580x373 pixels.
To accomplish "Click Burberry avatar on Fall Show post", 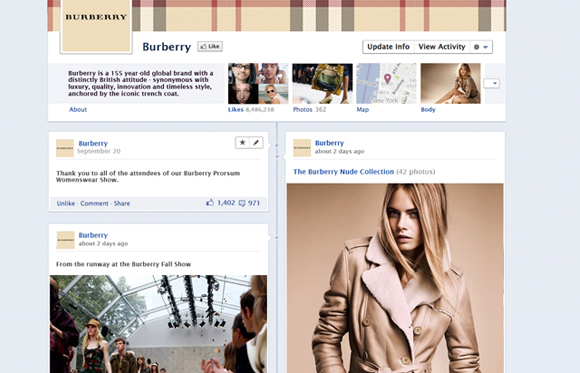I will [x=65, y=240].
